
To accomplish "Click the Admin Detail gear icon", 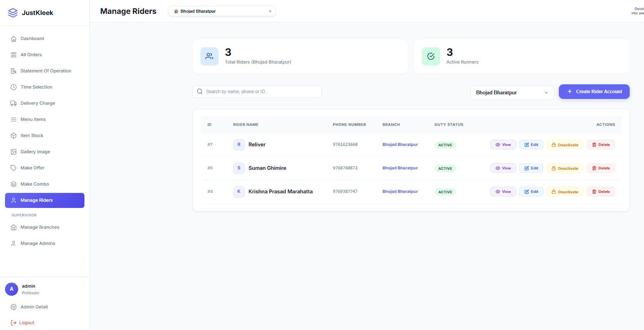I will (13, 307).
